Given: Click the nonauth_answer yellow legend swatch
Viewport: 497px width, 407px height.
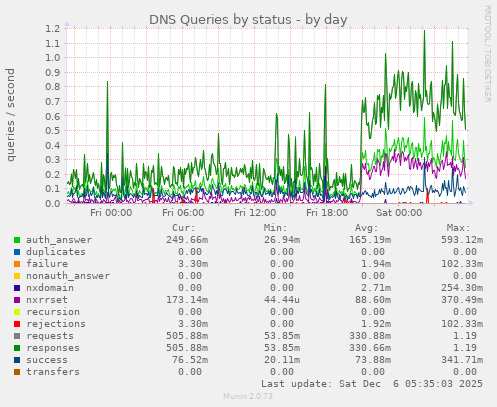Looking at the screenshot, I should (x=17, y=276).
